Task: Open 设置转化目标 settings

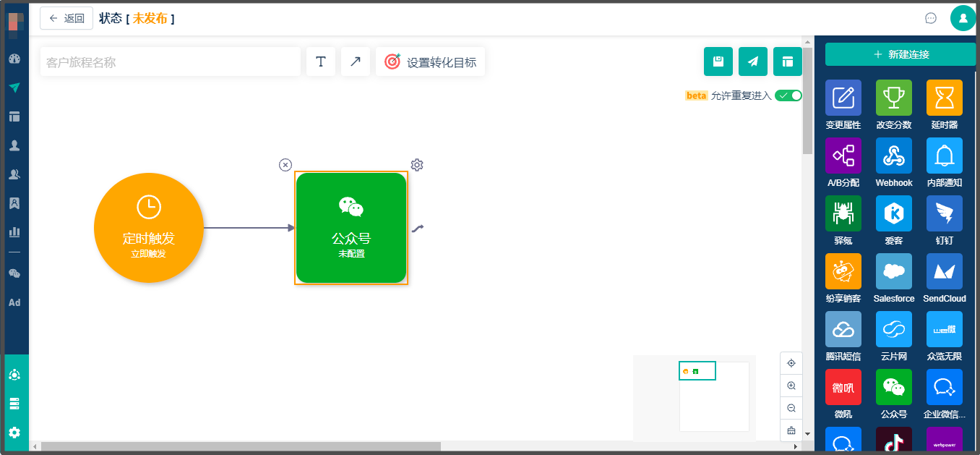Action: (431, 61)
